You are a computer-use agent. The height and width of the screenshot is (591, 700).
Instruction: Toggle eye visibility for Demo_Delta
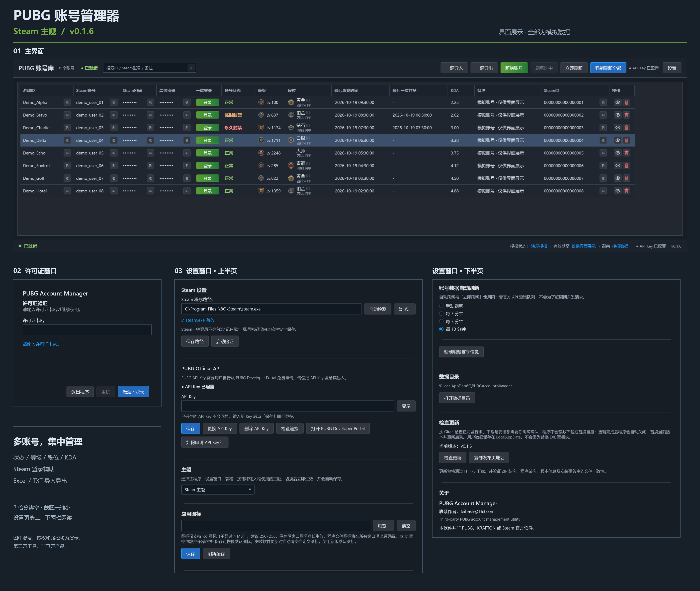pyautogui.click(x=618, y=140)
